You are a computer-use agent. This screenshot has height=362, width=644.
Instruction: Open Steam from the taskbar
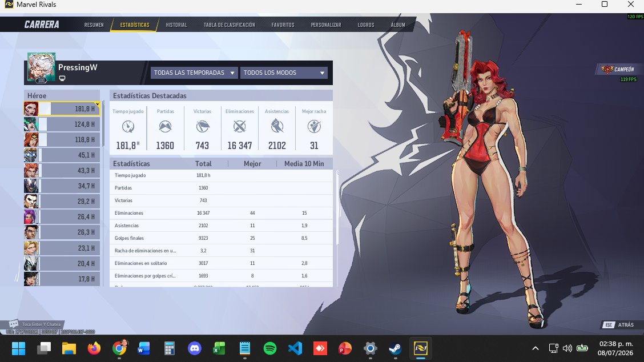click(x=396, y=348)
